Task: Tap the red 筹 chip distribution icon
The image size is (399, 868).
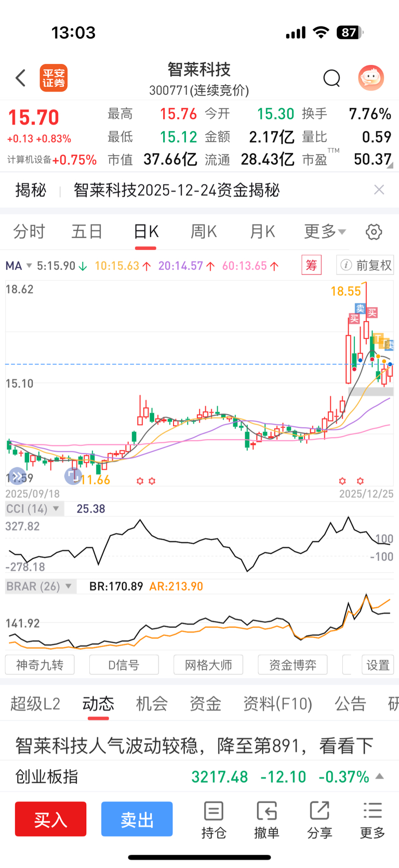Action: 312,265
